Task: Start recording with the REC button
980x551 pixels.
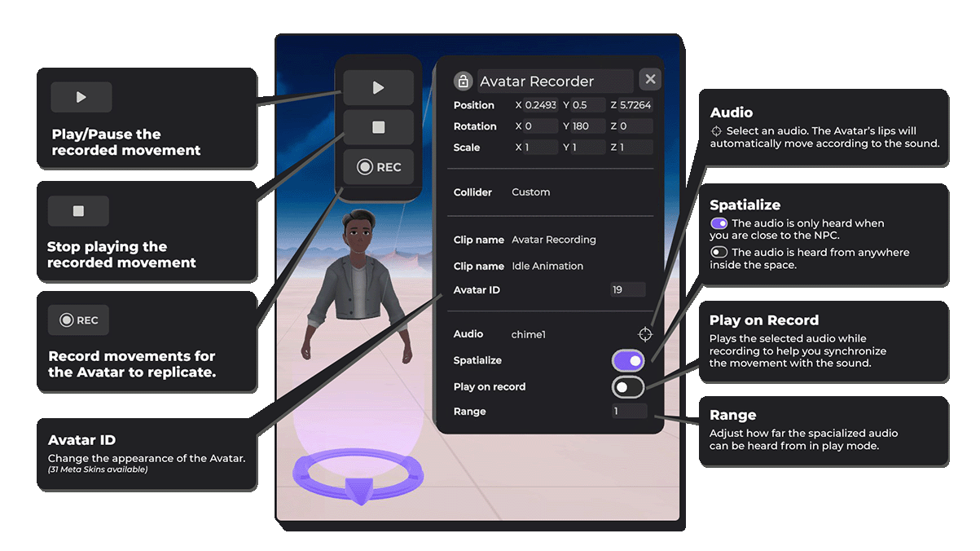Action: (379, 167)
